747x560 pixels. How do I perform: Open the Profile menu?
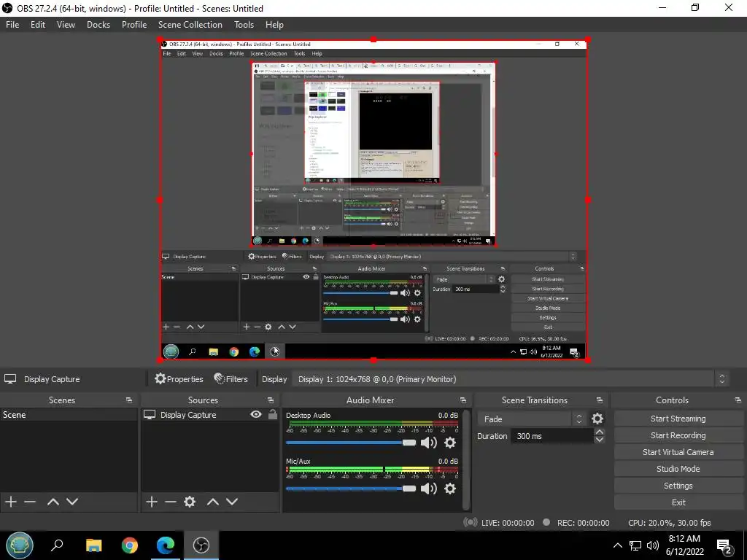point(134,24)
